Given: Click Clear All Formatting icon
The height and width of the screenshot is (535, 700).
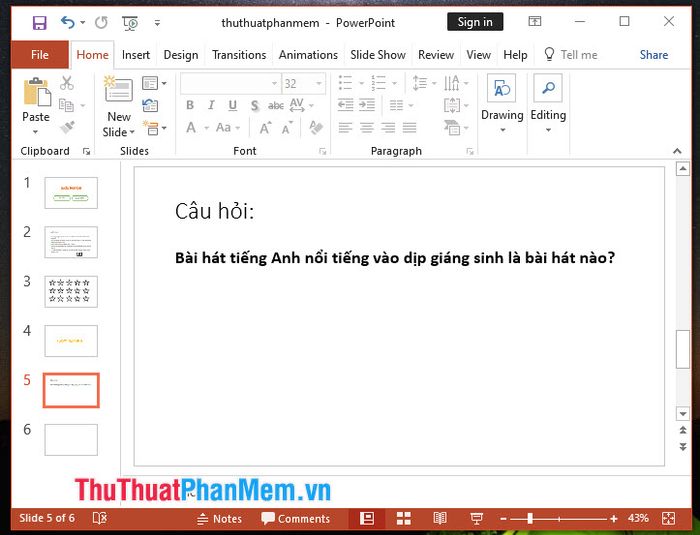Looking at the screenshot, I should point(316,128).
